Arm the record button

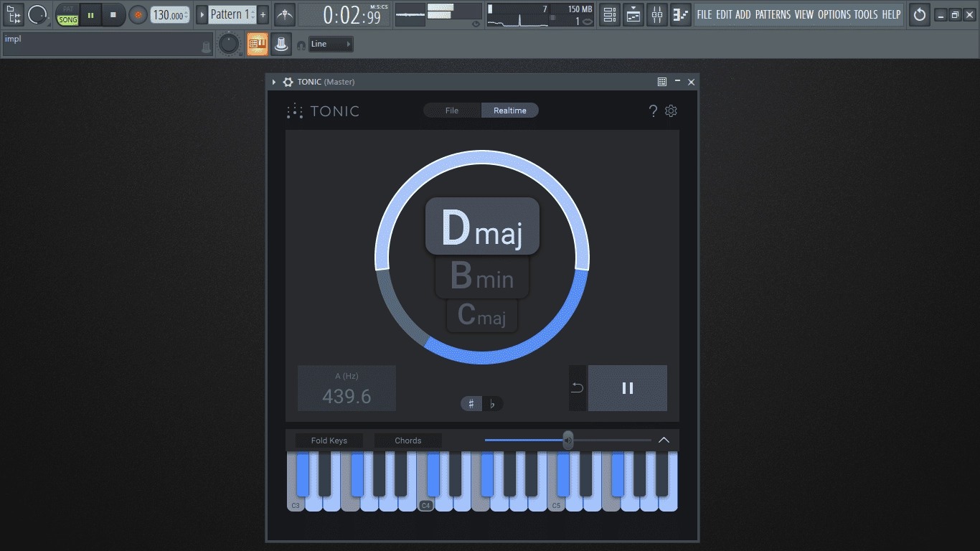[x=138, y=14]
